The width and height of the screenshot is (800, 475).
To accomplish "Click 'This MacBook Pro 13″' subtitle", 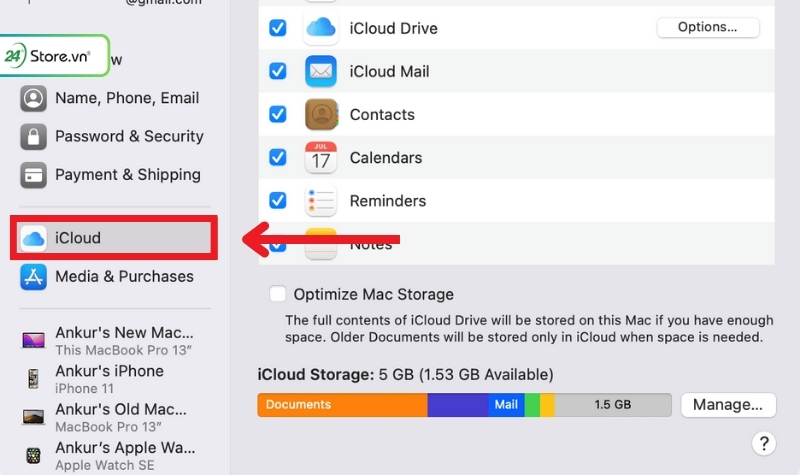I will coord(123,350).
